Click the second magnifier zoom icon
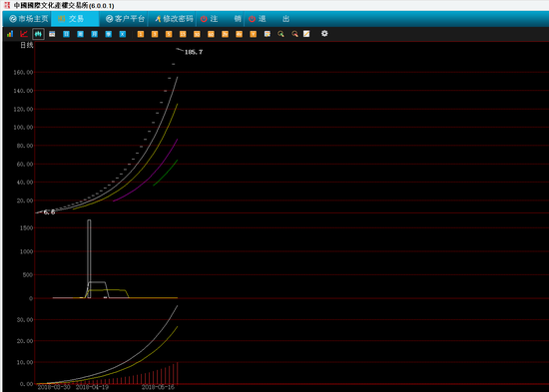Viewport: 549px width, 392px height. click(x=294, y=34)
